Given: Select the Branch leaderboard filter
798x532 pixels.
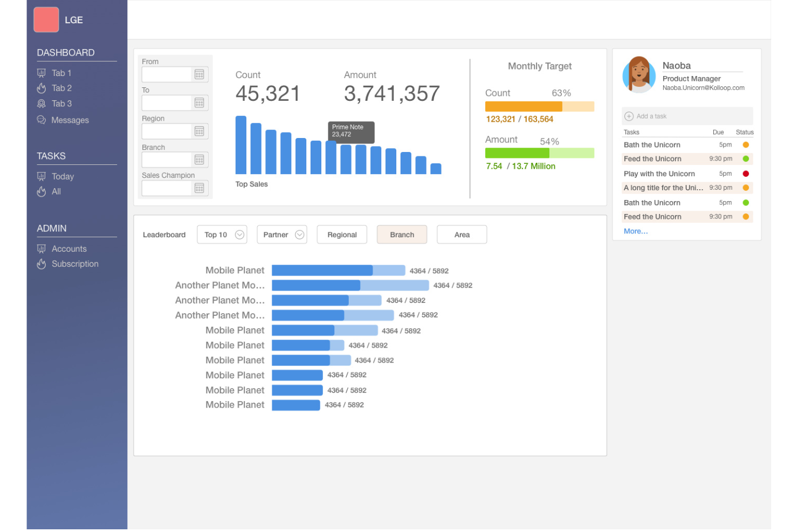Looking at the screenshot, I should coord(402,235).
